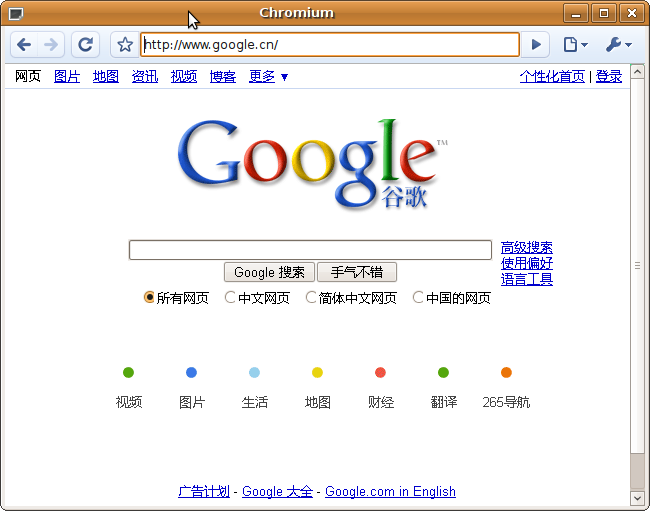Click the 财经 label text

[x=381, y=402]
